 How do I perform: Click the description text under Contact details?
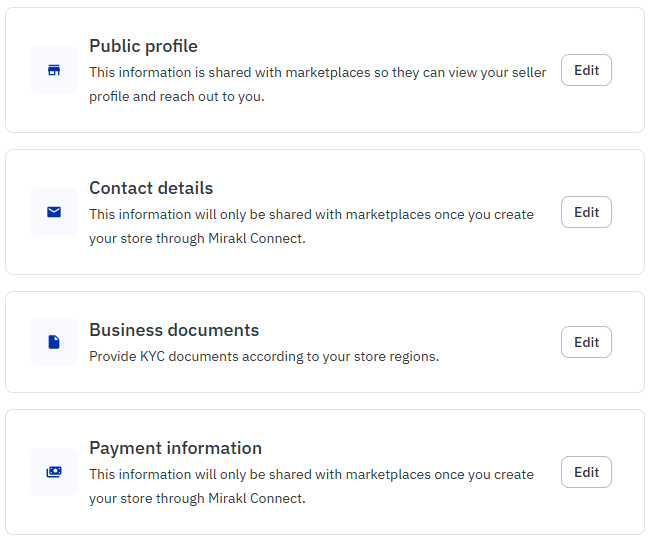[311, 226]
